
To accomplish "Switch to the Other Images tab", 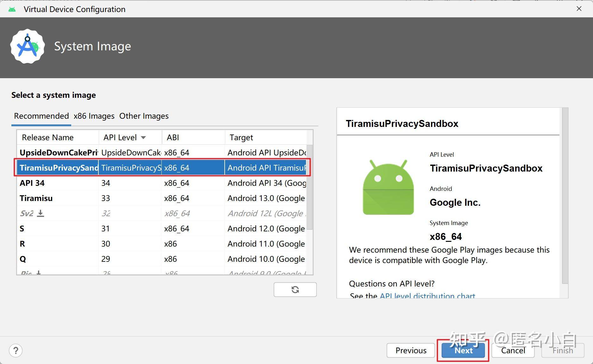I will click(x=144, y=116).
